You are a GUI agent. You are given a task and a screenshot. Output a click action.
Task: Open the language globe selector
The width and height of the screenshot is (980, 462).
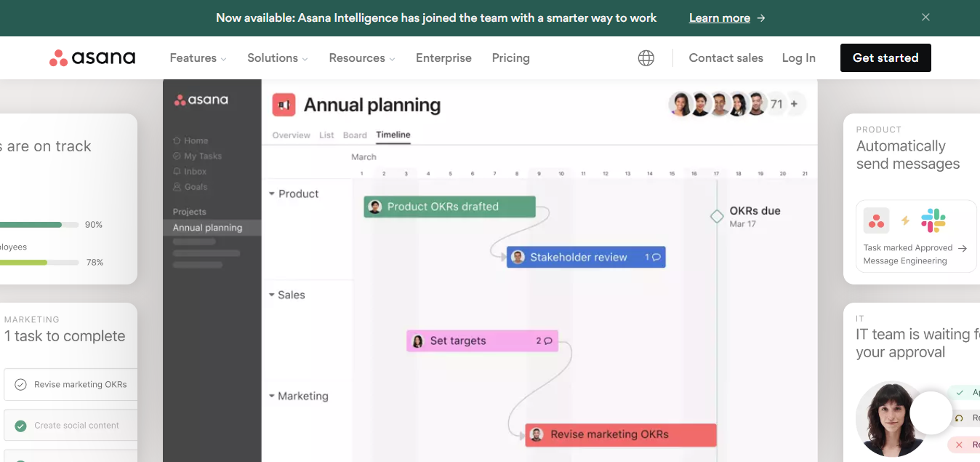click(646, 58)
